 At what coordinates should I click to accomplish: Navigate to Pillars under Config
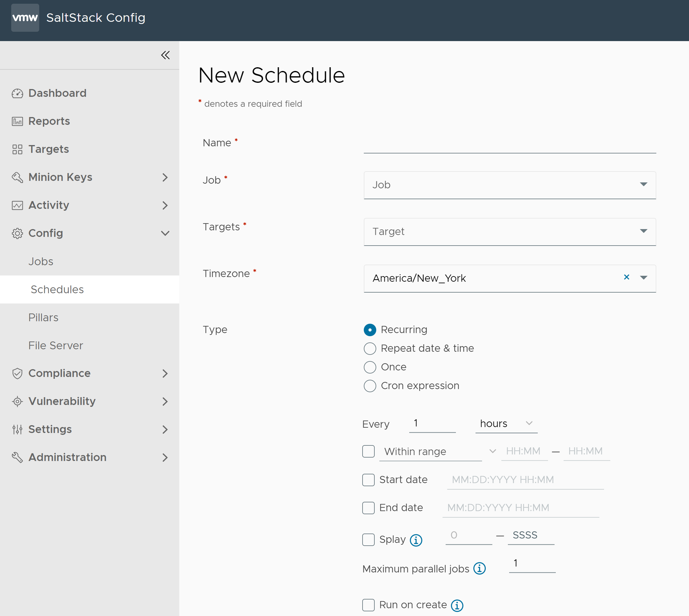(43, 317)
